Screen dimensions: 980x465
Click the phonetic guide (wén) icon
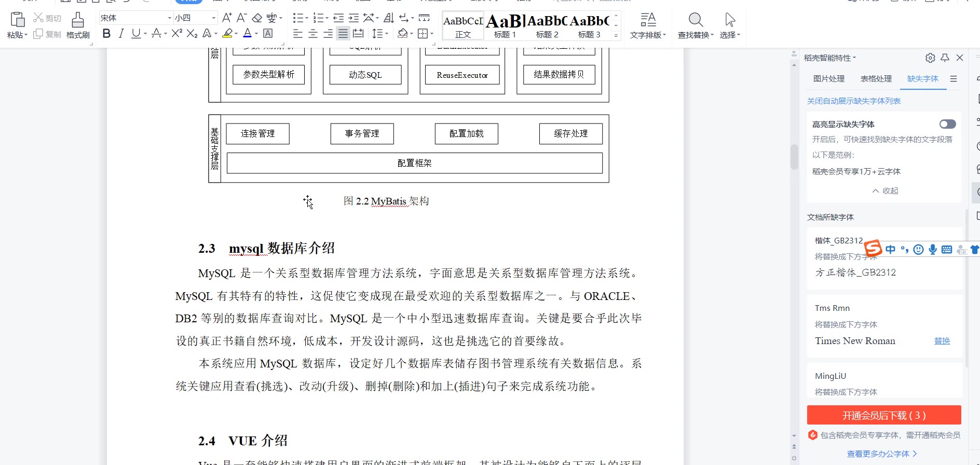pyautogui.click(x=272, y=18)
